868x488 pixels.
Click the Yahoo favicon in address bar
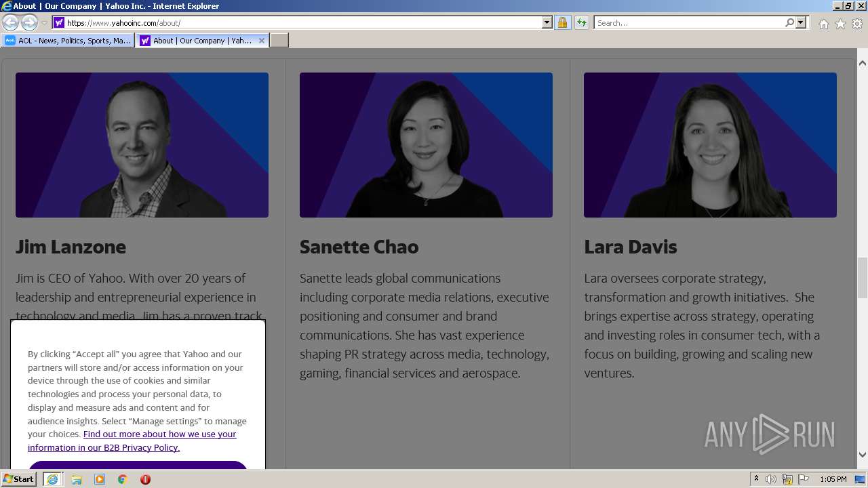tap(59, 22)
